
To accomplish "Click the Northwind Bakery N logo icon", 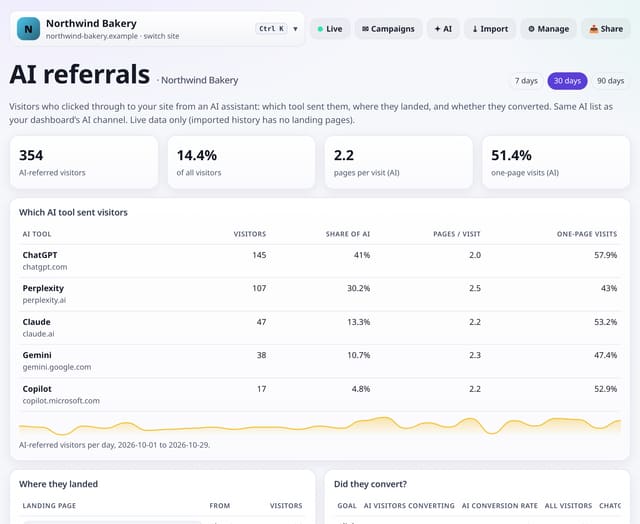I will [x=29, y=29].
